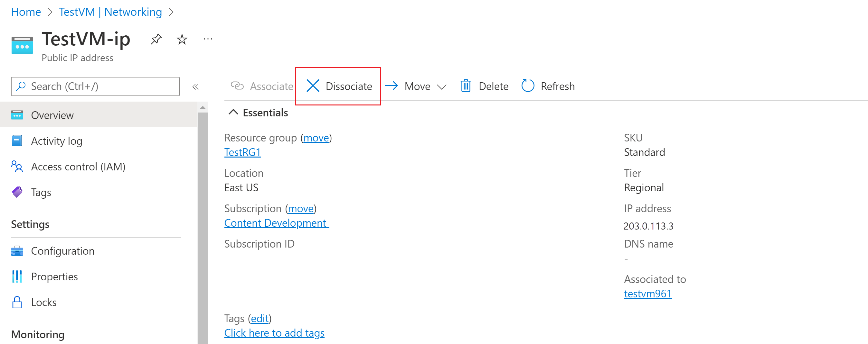Click the Monitoring section heading
Screen dimensions: 868x344
38,334
